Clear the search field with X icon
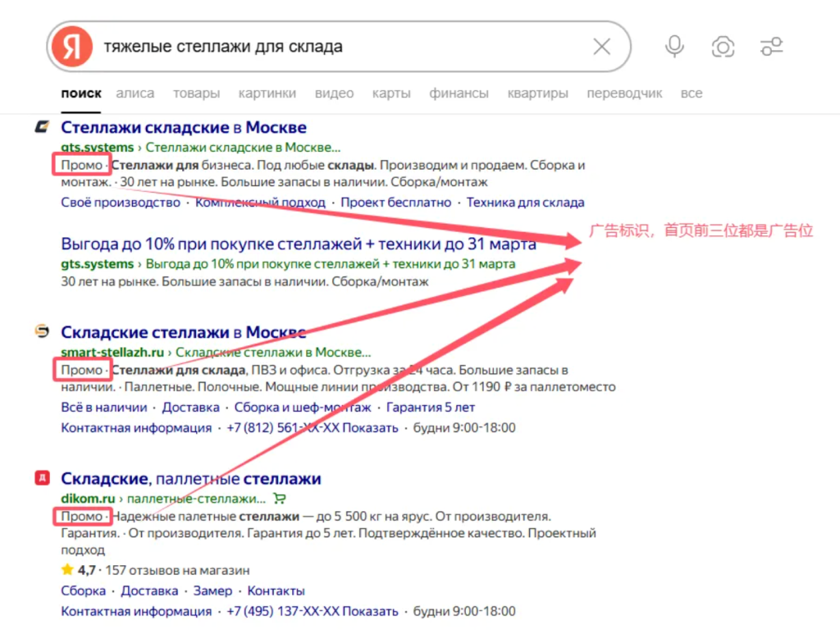840x643 pixels. tap(601, 47)
